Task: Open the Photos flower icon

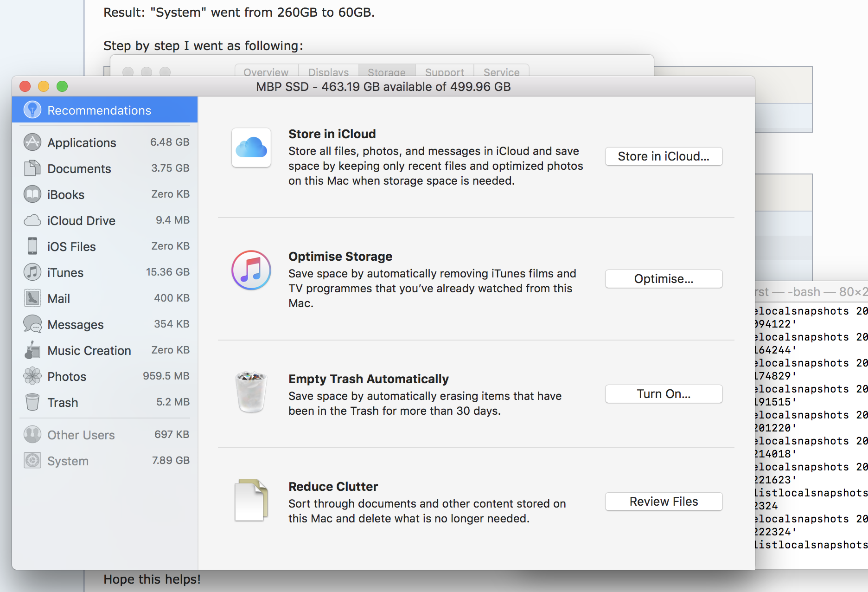Action: click(32, 376)
